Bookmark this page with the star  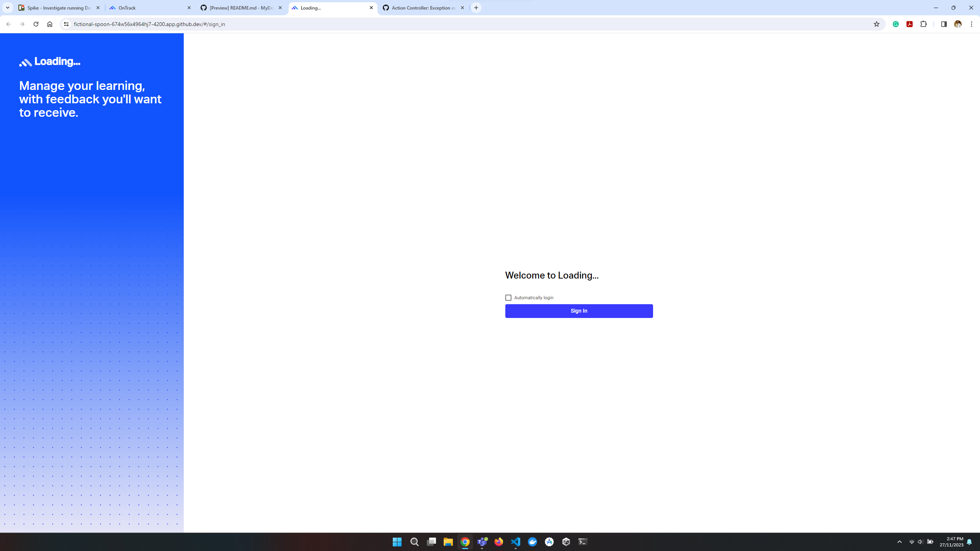tap(876, 24)
